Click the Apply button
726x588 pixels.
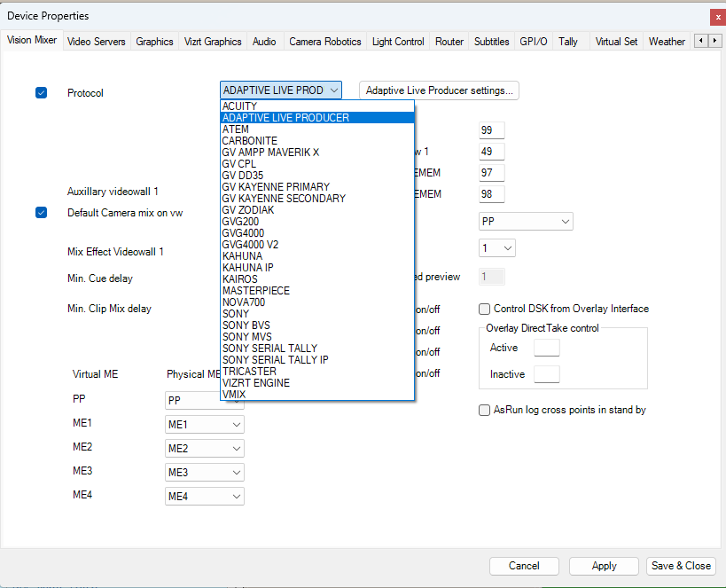(x=604, y=566)
